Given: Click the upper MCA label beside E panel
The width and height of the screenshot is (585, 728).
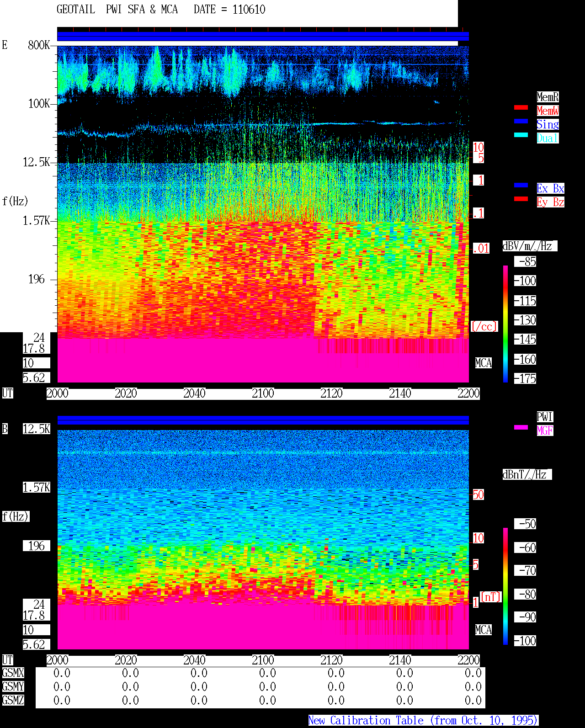Looking at the screenshot, I should pyautogui.click(x=484, y=363).
